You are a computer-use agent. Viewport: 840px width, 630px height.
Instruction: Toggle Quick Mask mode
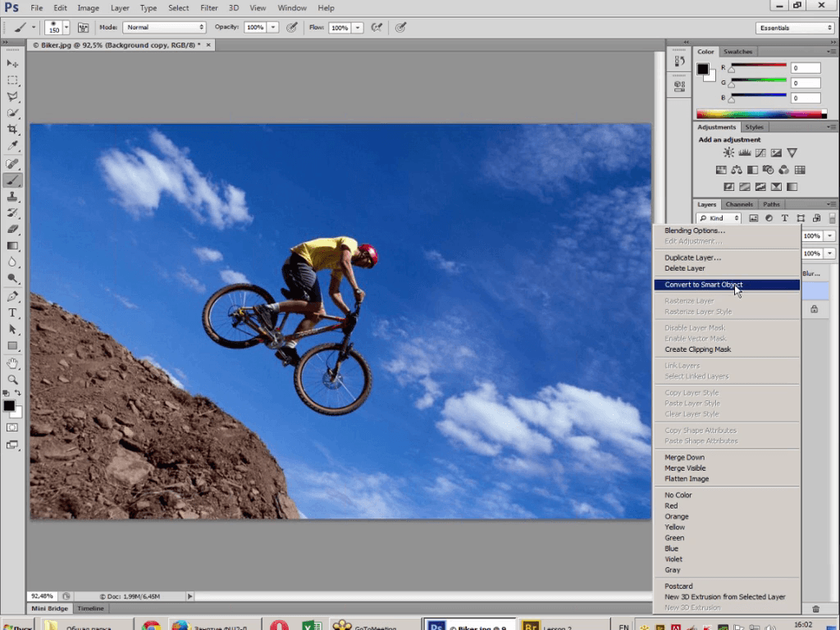(x=11, y=427)
